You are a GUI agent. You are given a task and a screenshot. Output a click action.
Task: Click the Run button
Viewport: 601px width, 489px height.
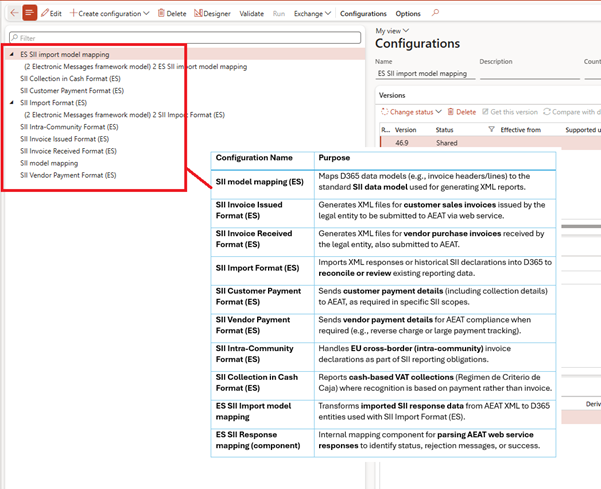coord(279,13)
